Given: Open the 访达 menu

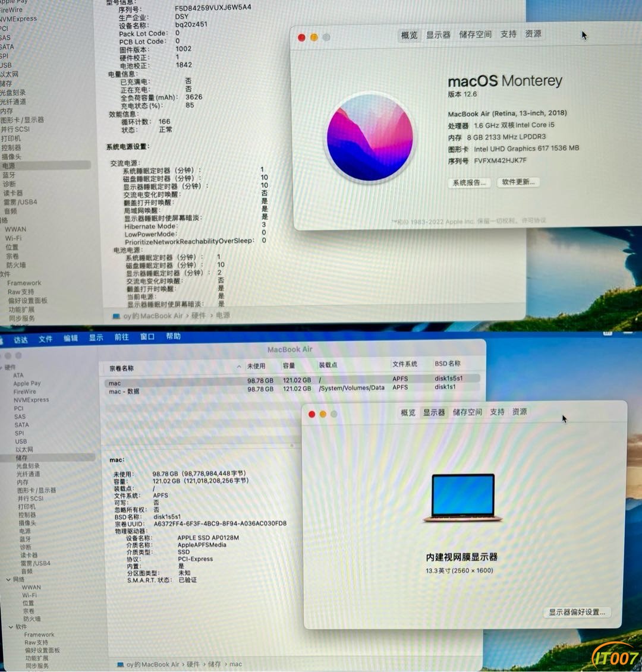Looking at the screenshot, I should tap(21, 340).
